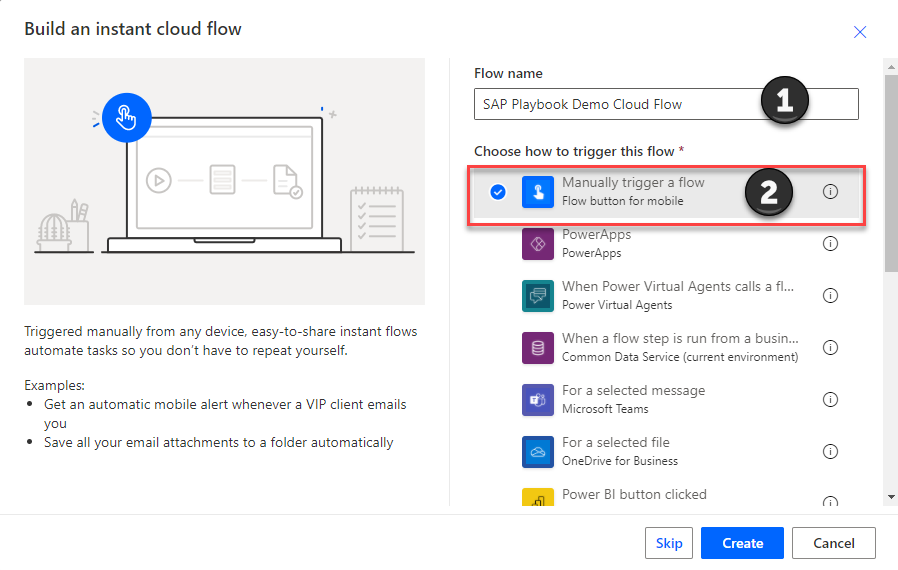Select the PowerApps trigger option
898x570 pixels.
point(666,244)
